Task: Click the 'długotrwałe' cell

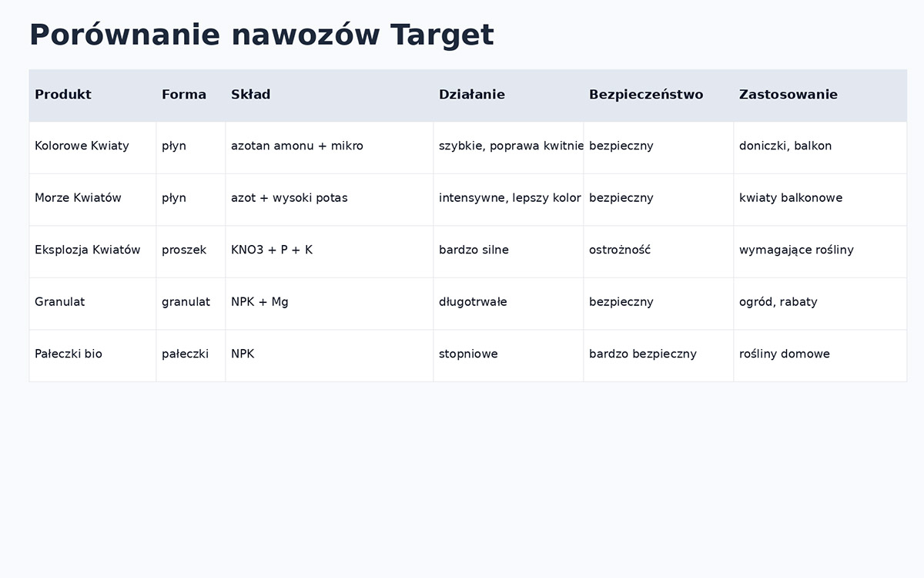Action: (508, 304)
